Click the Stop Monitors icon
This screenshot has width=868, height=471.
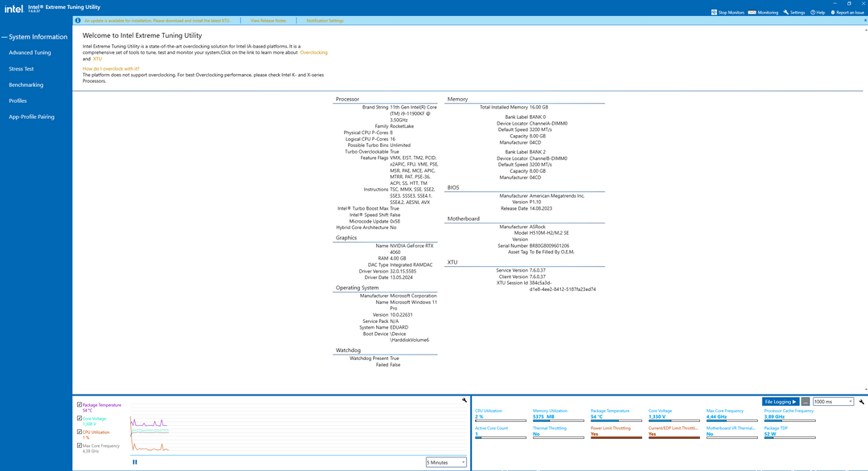pyautogui.click(x=714, y=12)
